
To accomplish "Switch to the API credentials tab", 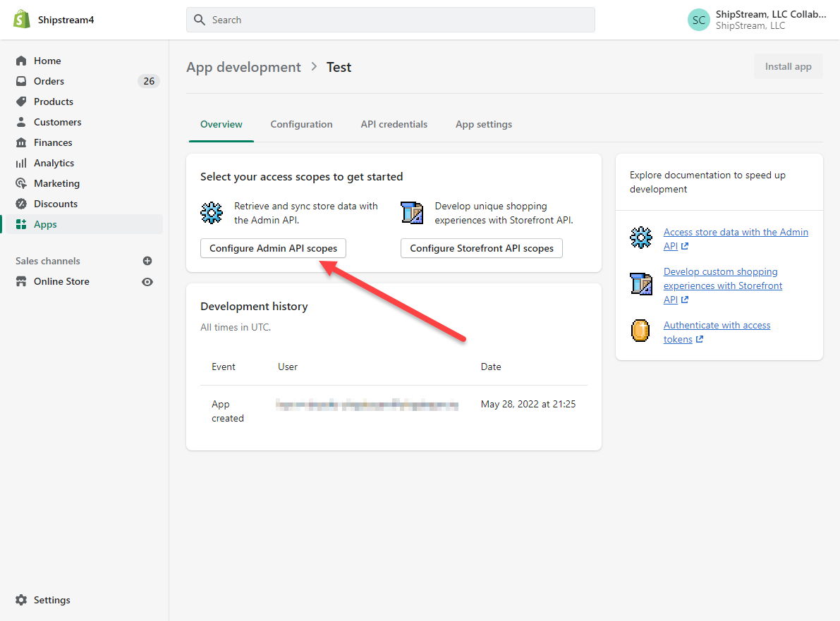I will 394,125.
